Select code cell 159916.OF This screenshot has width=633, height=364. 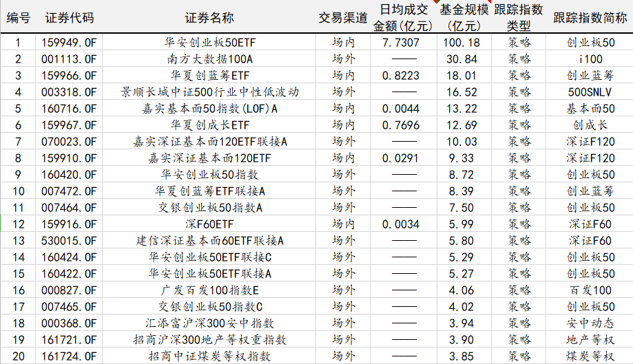pos(69,224)
